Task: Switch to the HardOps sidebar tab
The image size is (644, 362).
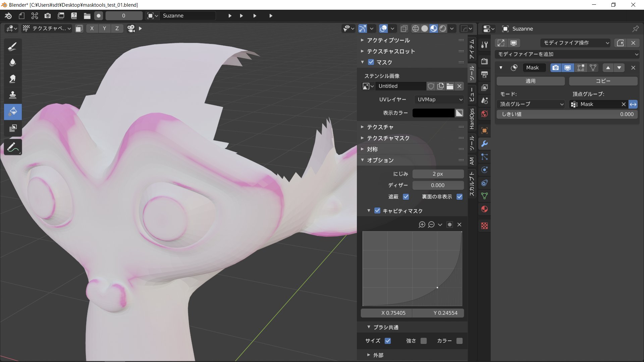Action: tap(472, 119)
